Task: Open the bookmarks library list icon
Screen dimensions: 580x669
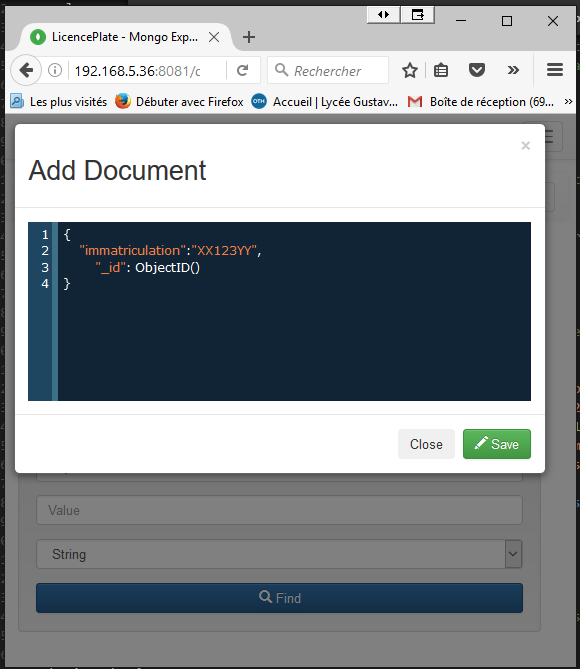Action: click(x=440, y=70)
